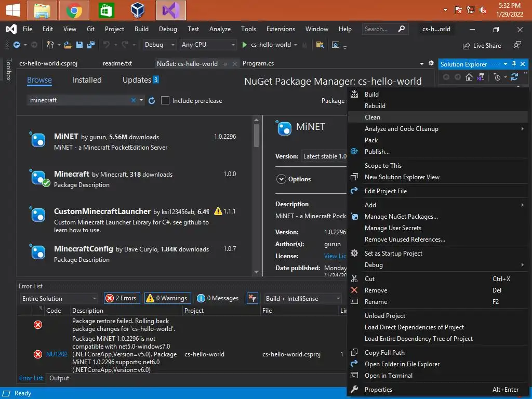532x399 pixels.
Task: Click the New Item toolbar icon
Action: click(x=50, y=45)
